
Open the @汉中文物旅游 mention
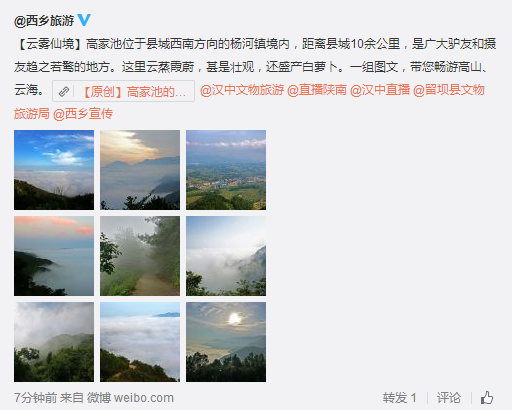coord(242,90)
